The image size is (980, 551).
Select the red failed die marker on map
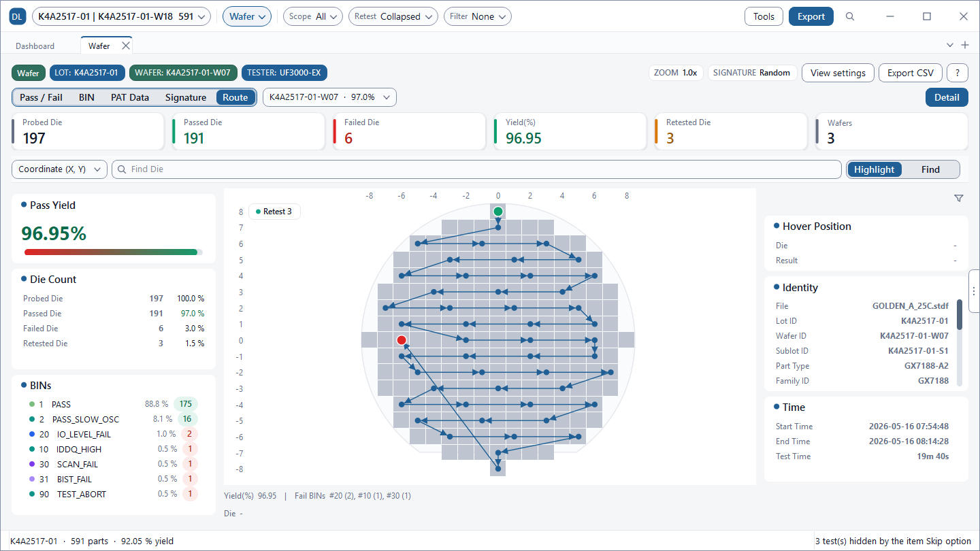tap(402, 339)
